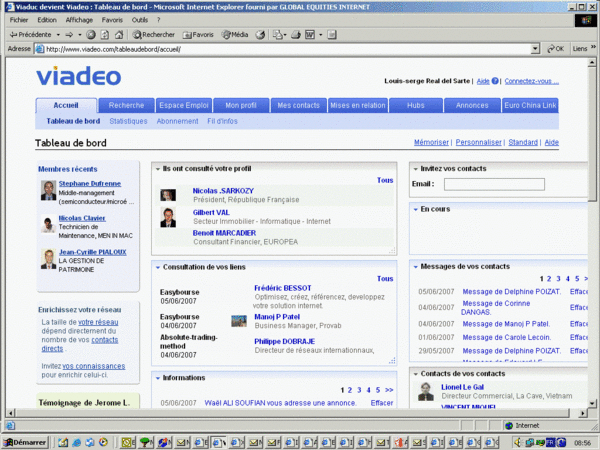
Task: Click the blue help question mark icon
Action: point(495,81)
